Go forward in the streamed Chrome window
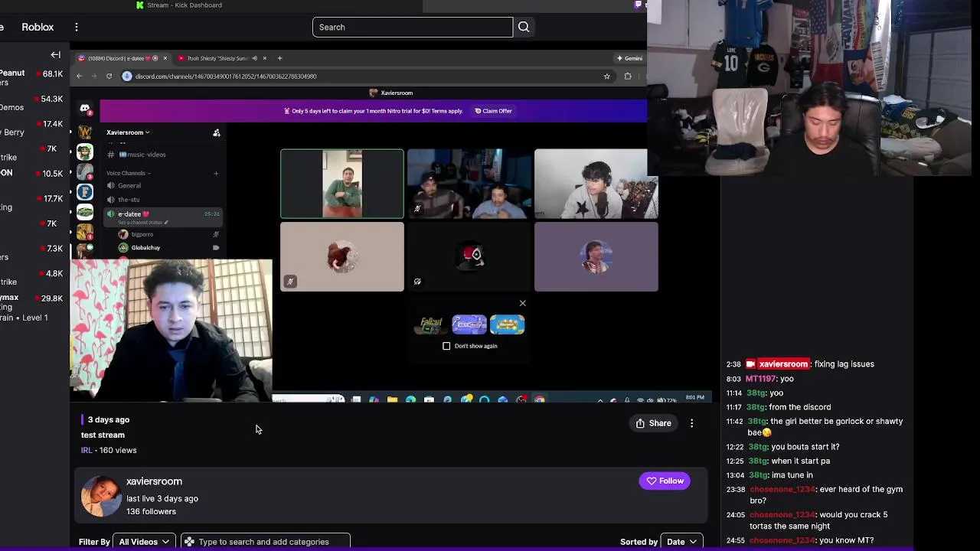The width and height of the screenshot is (980, 551). [x=94, y=76]
